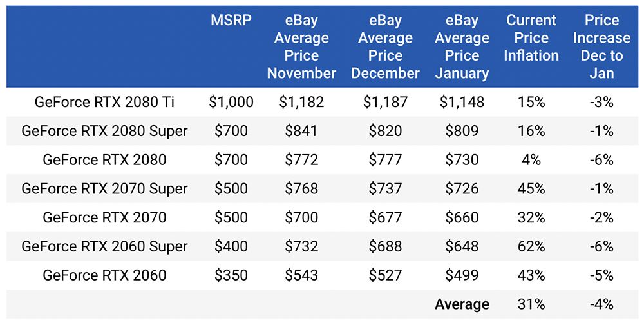Image resolution: width=644 pixels, height=325 pixels.
Task: Select the eBay Average Price January header
Action: (462, 46)
